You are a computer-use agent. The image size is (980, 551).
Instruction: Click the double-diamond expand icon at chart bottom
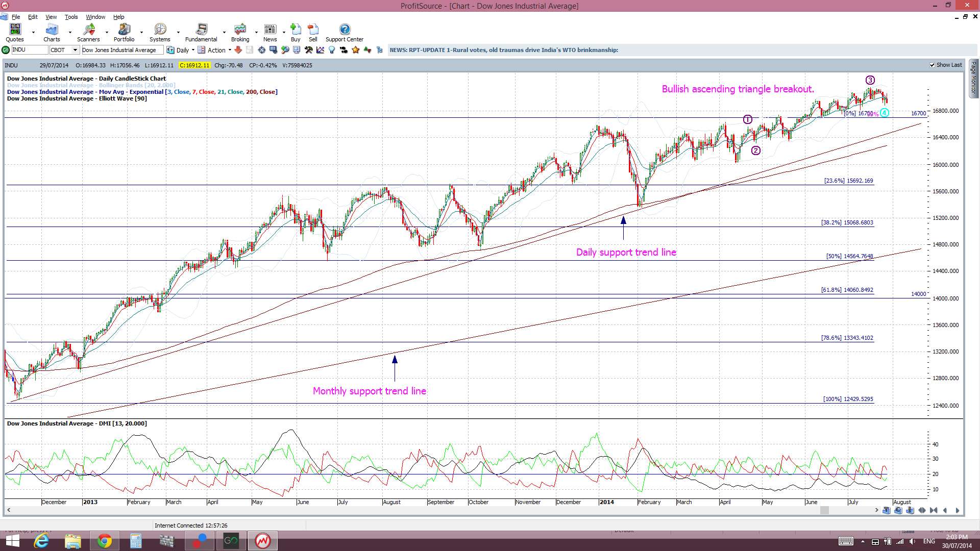[x=922, y=510]
